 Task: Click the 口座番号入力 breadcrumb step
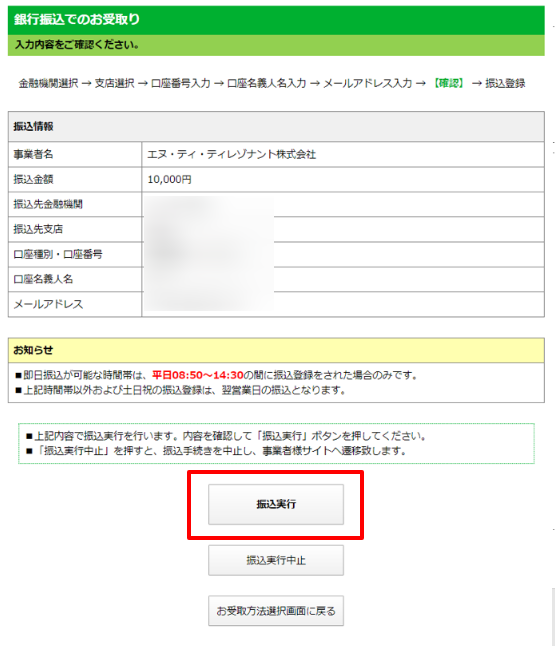pyautogui.click(x=180, y=83)
